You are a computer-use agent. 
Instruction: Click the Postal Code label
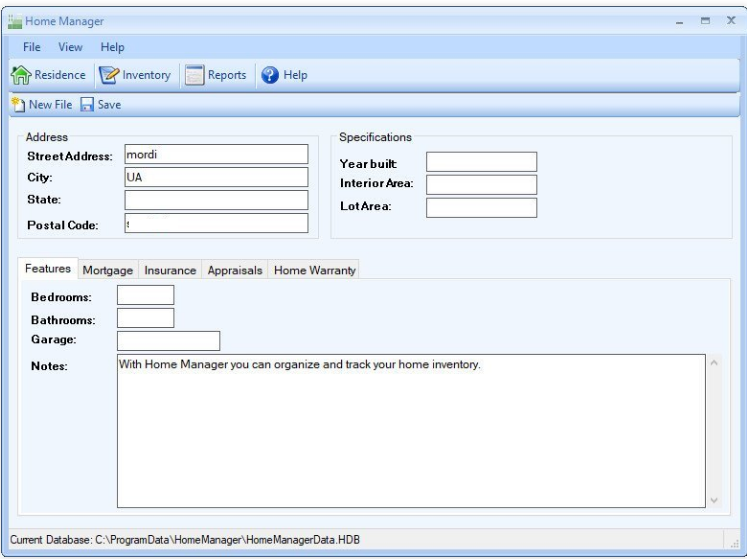click(62, 225)
